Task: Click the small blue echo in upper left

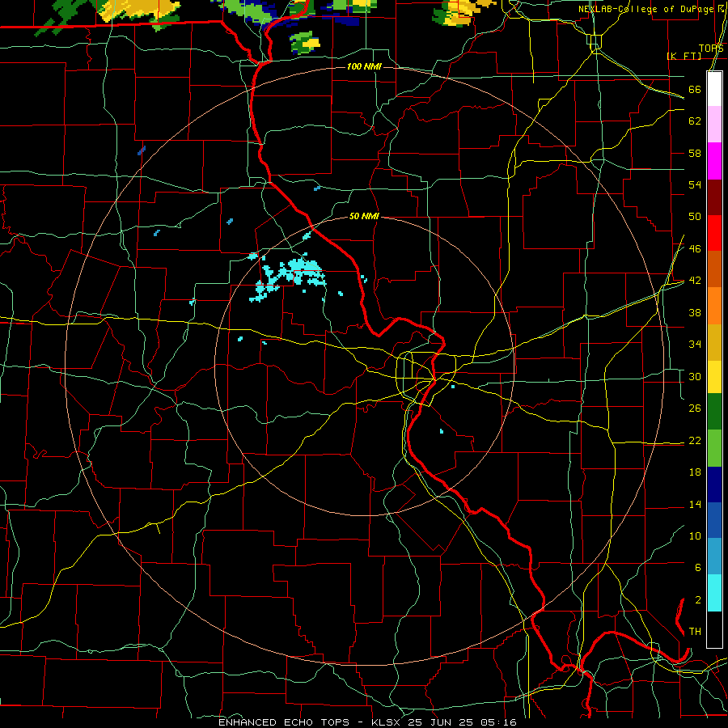Action: pyautogui.click(x=142, y=150)
